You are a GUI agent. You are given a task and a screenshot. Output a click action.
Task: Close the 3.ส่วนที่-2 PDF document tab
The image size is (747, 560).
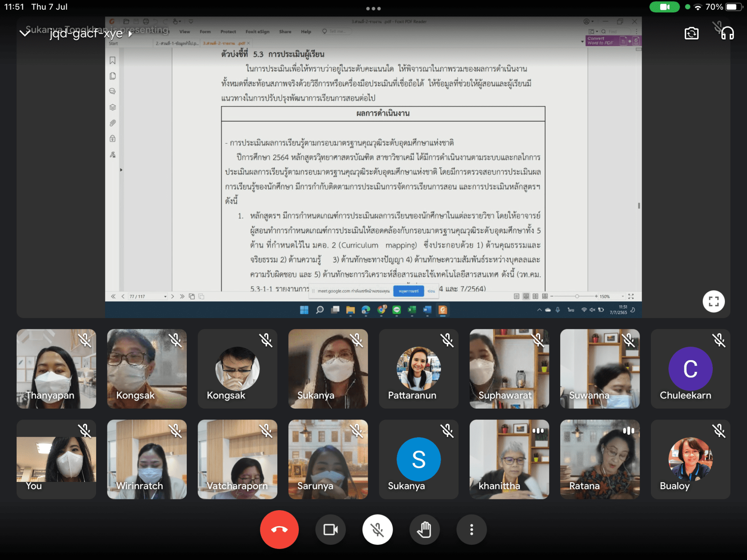pos(248,44)
